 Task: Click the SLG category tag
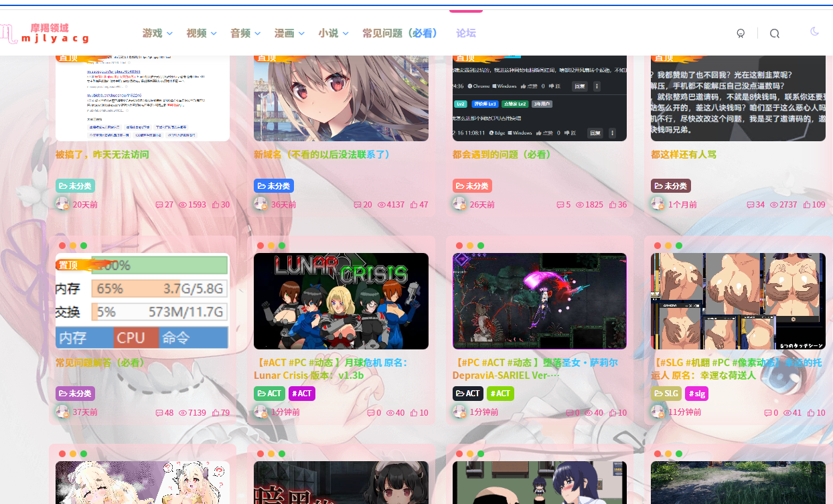pyautogui.click(x=666, y=394)
